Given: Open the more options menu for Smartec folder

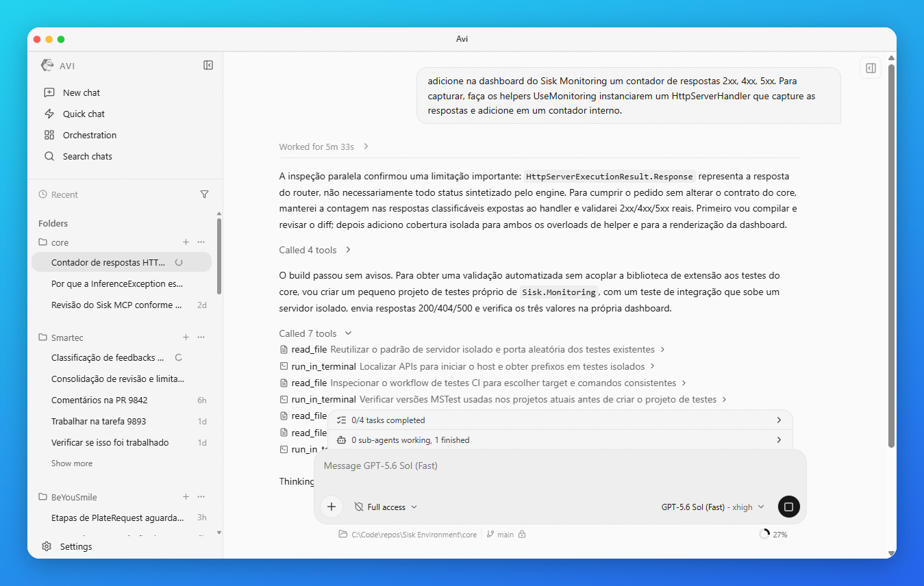Looking at the screenshot, I should tap(201, 337).
